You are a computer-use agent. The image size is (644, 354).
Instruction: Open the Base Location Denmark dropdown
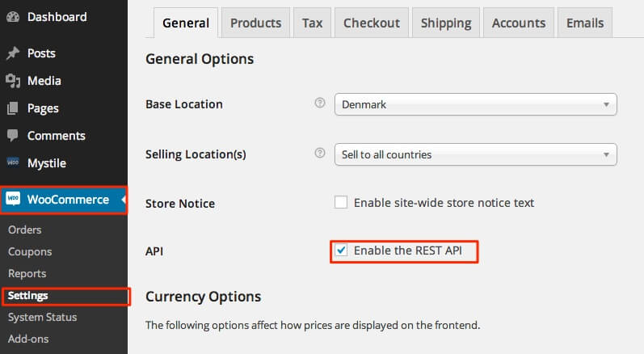click(x=476, y=104)
